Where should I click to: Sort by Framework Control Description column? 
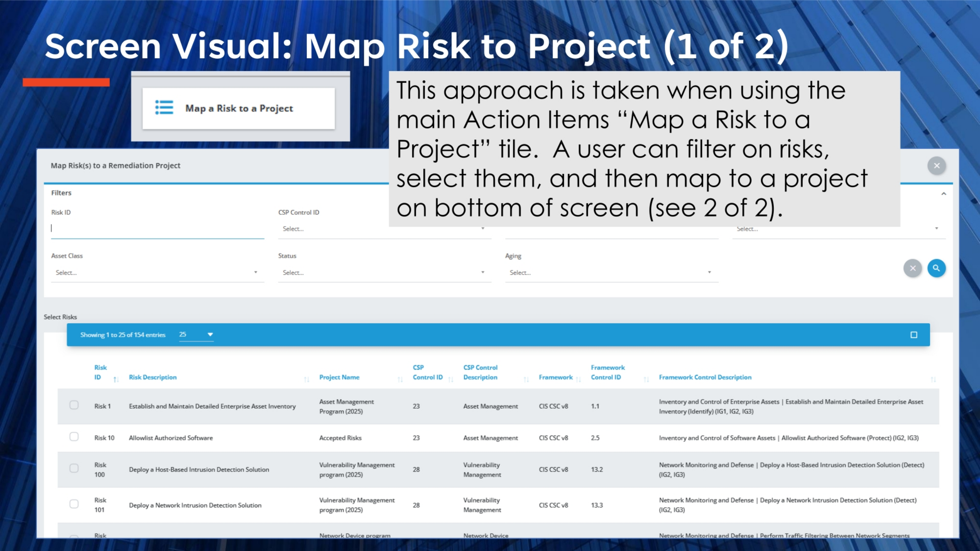click(x=933, y=380)
